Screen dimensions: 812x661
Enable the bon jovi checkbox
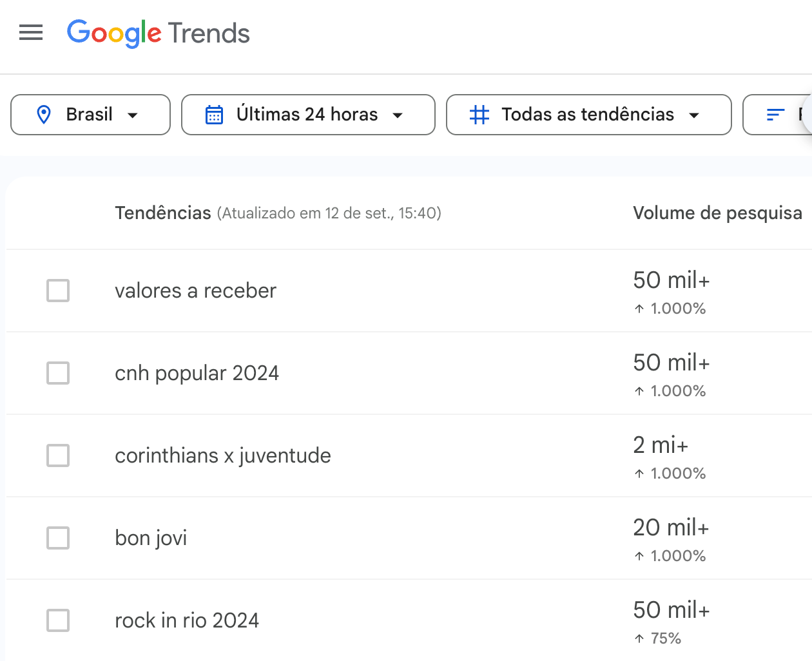pos(58,538)
